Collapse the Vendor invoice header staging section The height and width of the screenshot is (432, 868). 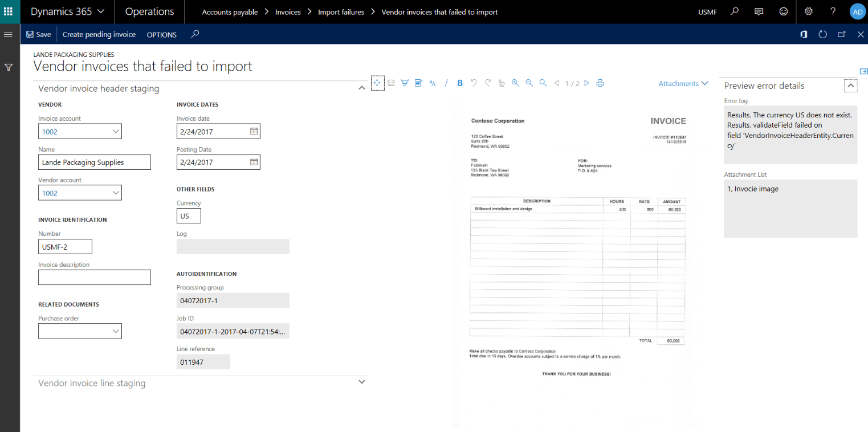pyautogui.click(x=361, y=88)
